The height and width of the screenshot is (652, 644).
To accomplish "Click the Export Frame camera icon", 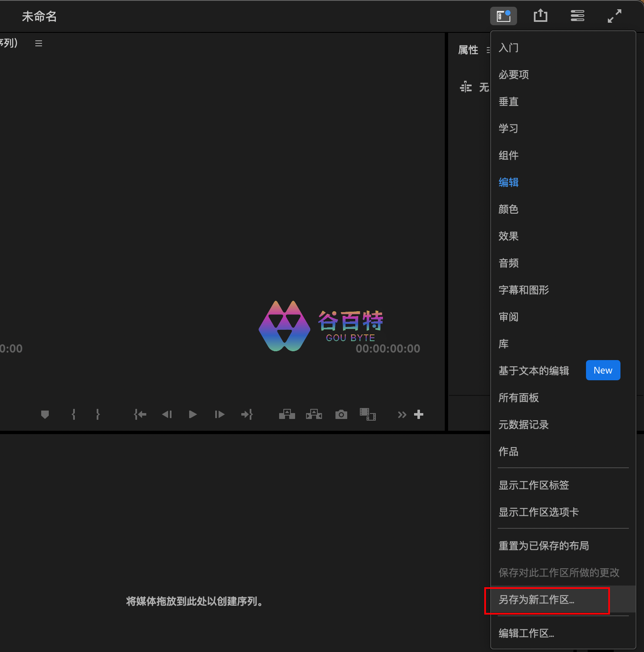I will coord(341,415).
